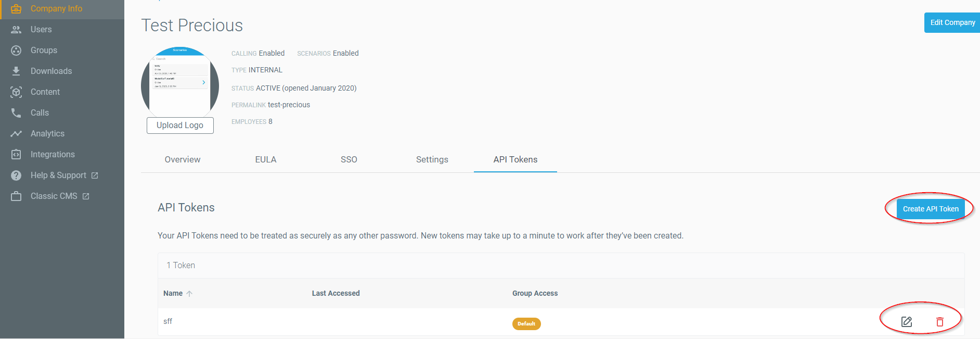Image resolution: width=980 pixels, height=339 pixels.
Task: Delete the sff token with trash icon
Action: pos(939,322)
